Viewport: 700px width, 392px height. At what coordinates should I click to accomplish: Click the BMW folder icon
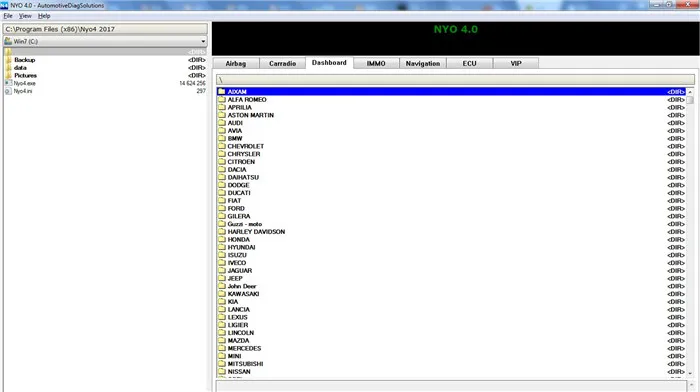(222, 138)
